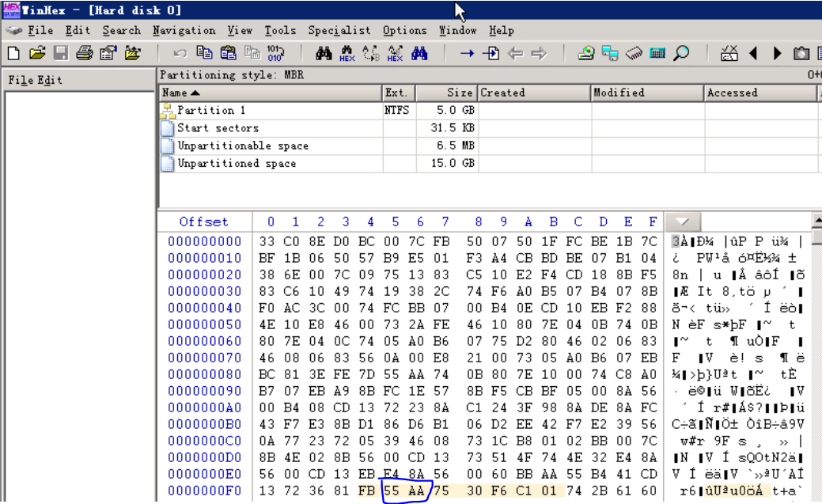Click the Open RAM chip icon
This screenshot has height=504, width=822.
click(634, 53)
